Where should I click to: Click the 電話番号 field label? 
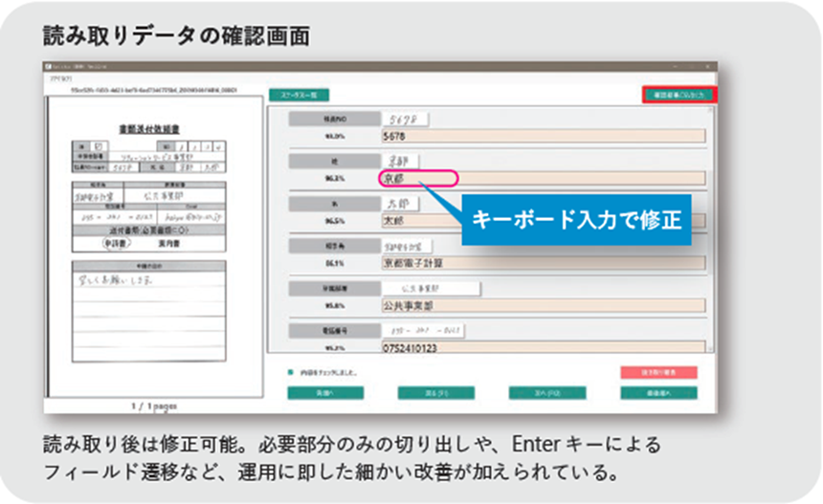pyautogui.click(x=334, y=331)
